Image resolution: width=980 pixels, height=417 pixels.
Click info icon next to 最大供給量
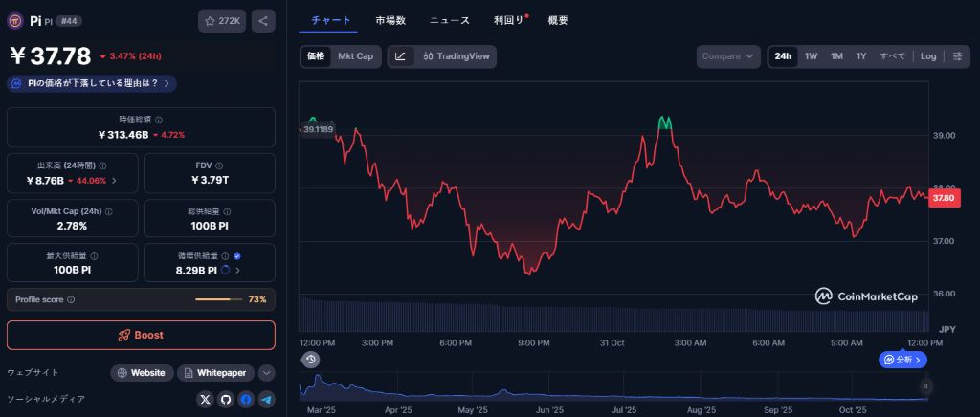pos(94,256)
